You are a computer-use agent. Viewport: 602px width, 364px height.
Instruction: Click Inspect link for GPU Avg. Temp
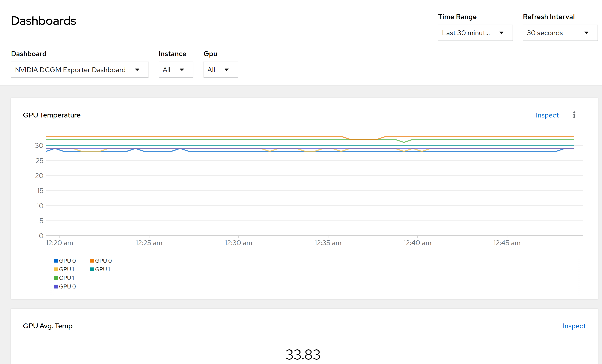click(574, 326)
